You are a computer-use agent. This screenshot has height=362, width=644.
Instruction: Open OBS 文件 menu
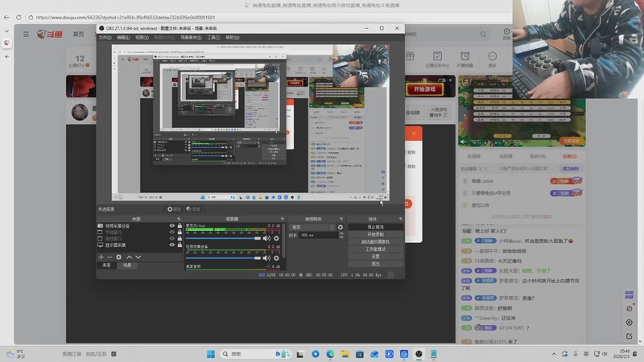click(105, 37)
